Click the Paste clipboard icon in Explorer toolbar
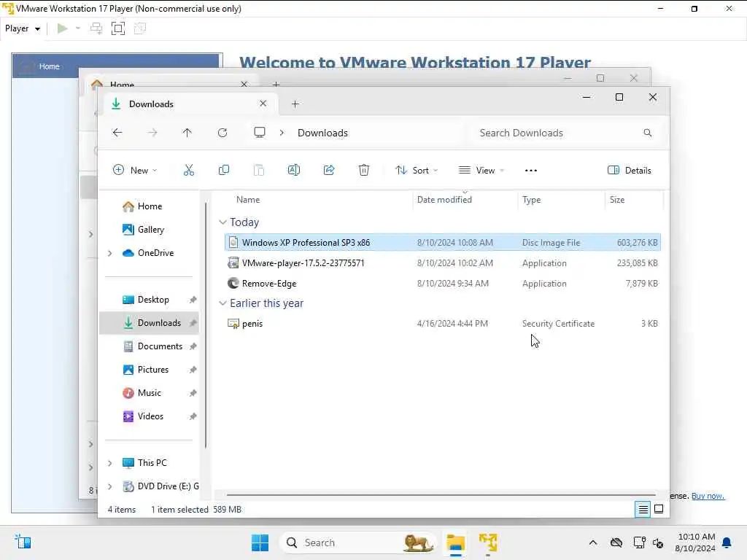Viewport: 747px width, 560px height. (259, 170)
